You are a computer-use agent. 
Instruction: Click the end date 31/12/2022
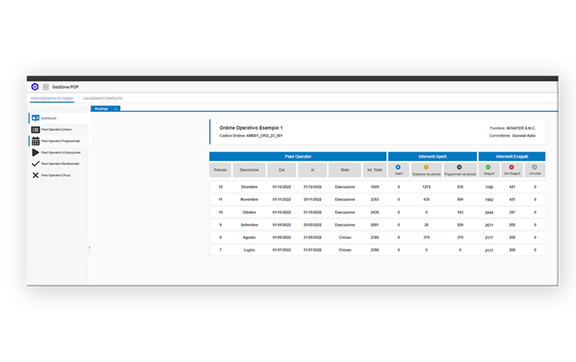pyautogui.click(x=313, y=187)
